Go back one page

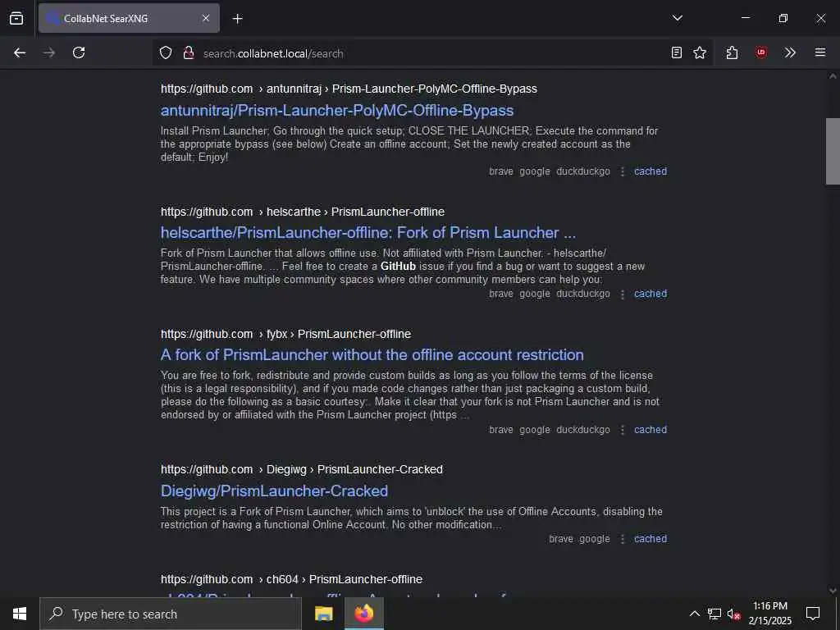tap(20, 52)
